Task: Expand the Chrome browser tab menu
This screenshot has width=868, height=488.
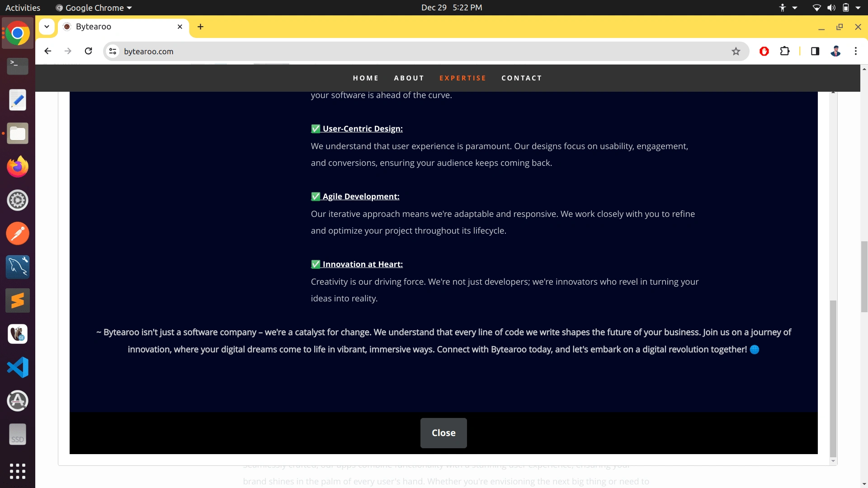Action: coord(47,26)
